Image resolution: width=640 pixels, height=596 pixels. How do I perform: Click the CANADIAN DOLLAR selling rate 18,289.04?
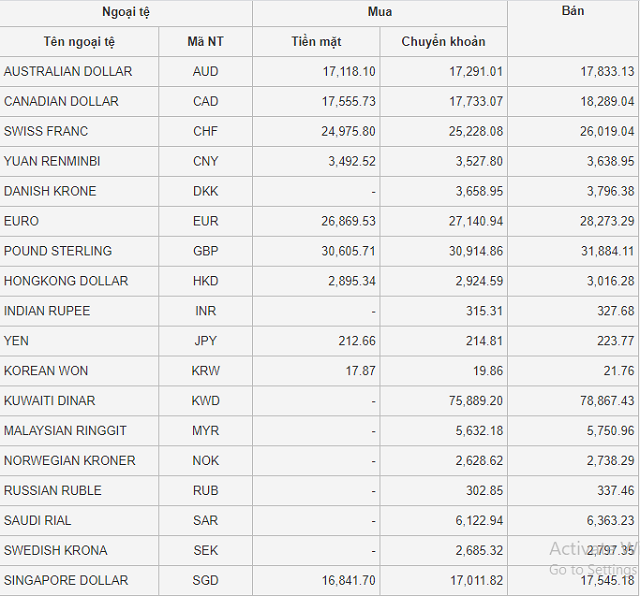point(601,102)
